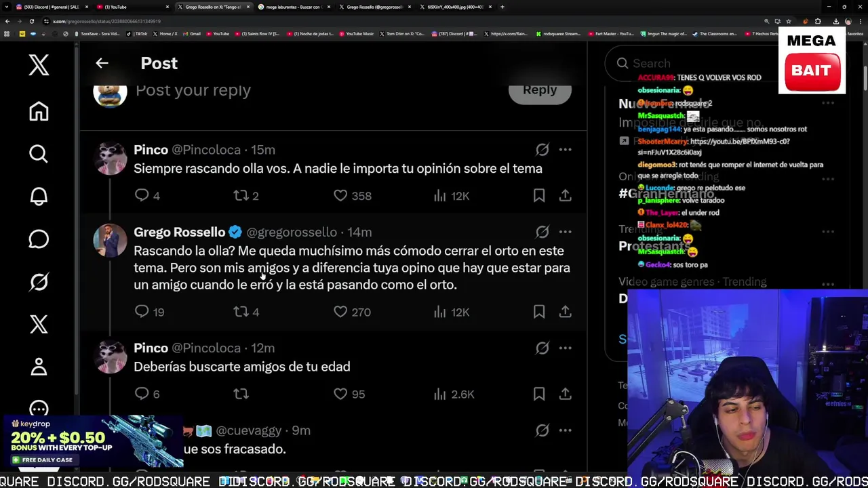Open the Profile person icon in the sidebar

pyautogui.click(x=39, y=367)
